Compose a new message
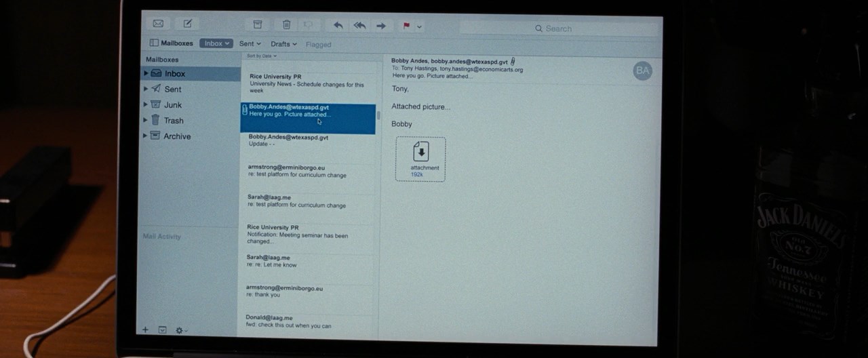The height and width of the screenshot is (358, 868). point(188,24)
